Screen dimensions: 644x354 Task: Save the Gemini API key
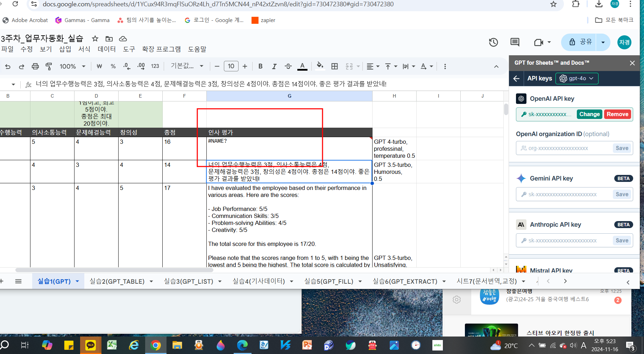pyautogui.click(x=622, y=194)
